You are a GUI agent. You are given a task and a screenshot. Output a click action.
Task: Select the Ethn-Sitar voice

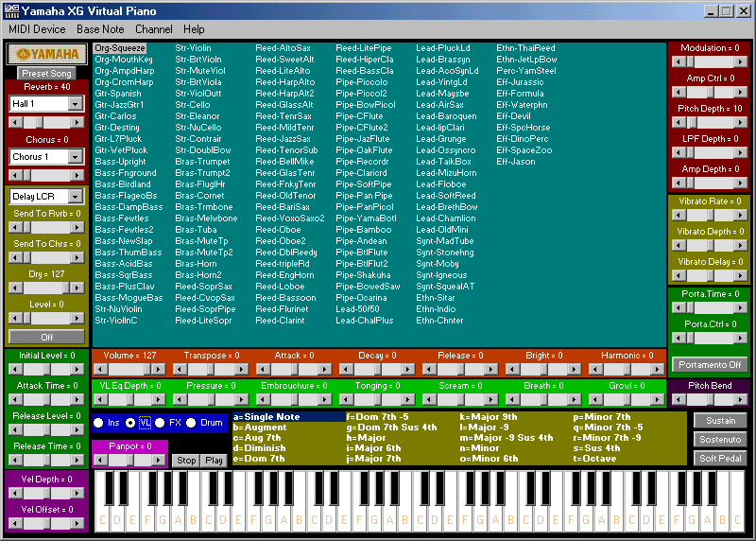coord(436,298)
